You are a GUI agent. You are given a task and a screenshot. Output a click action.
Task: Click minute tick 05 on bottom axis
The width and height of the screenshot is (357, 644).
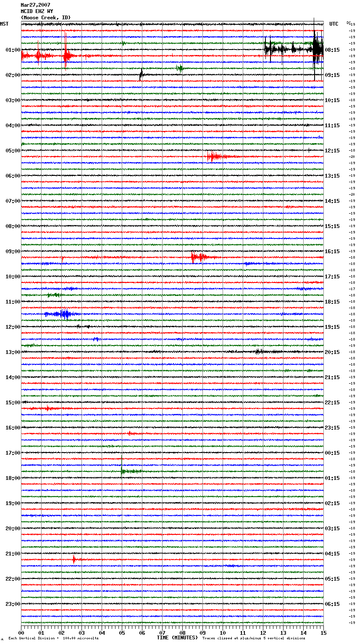pyautogui.click(x=122, y=633)
